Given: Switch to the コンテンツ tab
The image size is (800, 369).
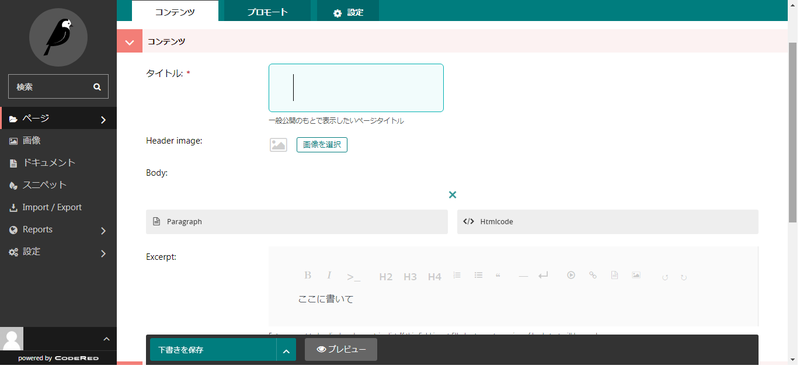Looking at the screenshot, I should pyautogui.click(x=175, y=12).
